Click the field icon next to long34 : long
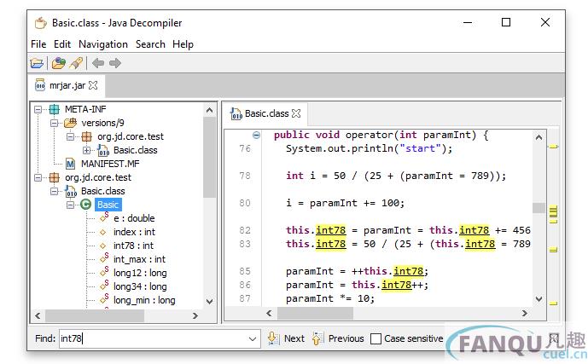 pos(104,286)
